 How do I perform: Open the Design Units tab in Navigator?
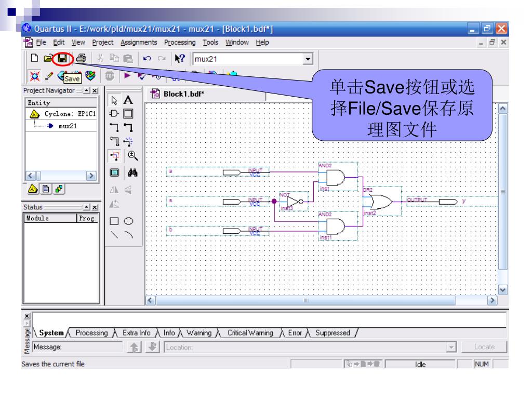click(59, 189)
